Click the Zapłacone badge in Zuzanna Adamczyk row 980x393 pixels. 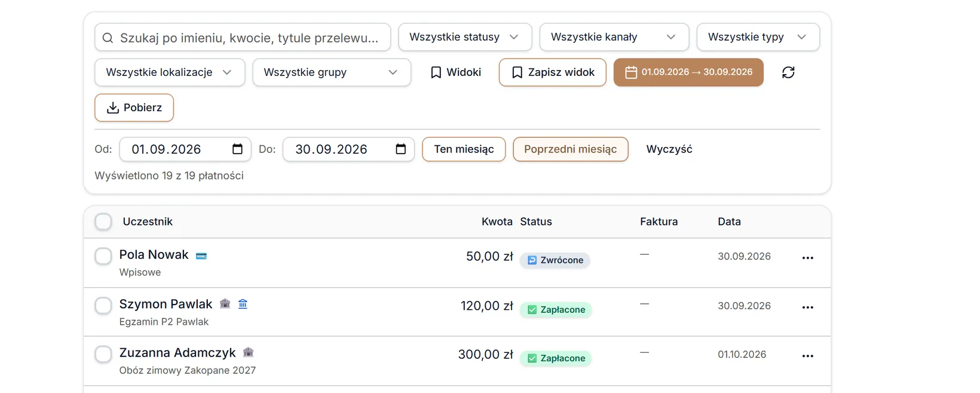(556, 358)
